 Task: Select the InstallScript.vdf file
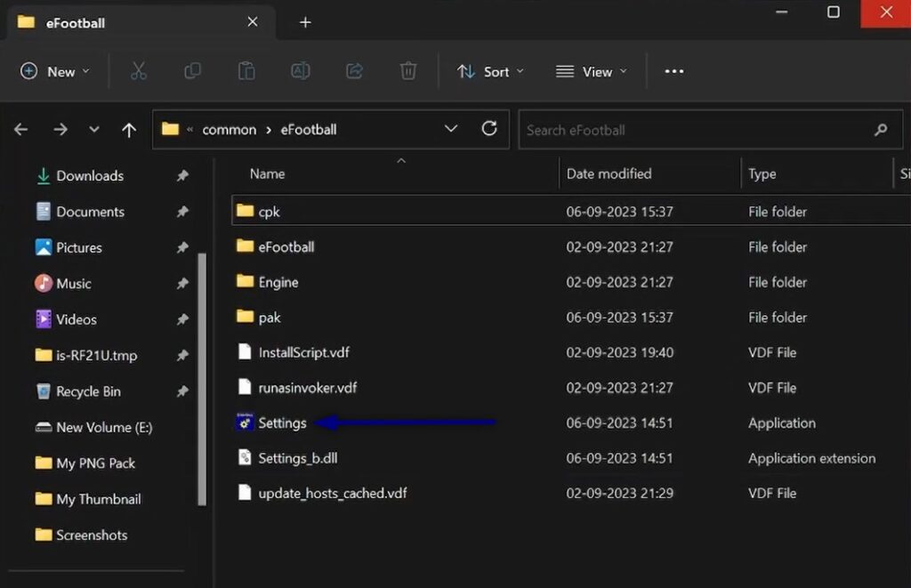(x=571, y=352)
